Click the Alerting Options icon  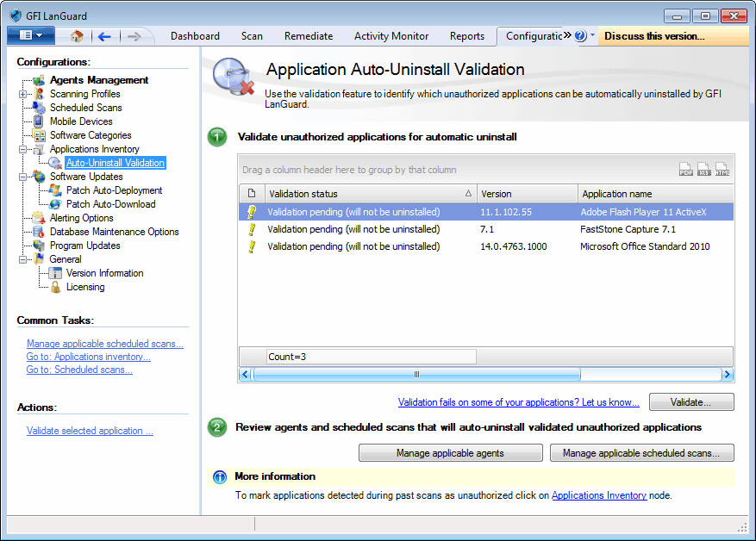[x=39, y=218]
